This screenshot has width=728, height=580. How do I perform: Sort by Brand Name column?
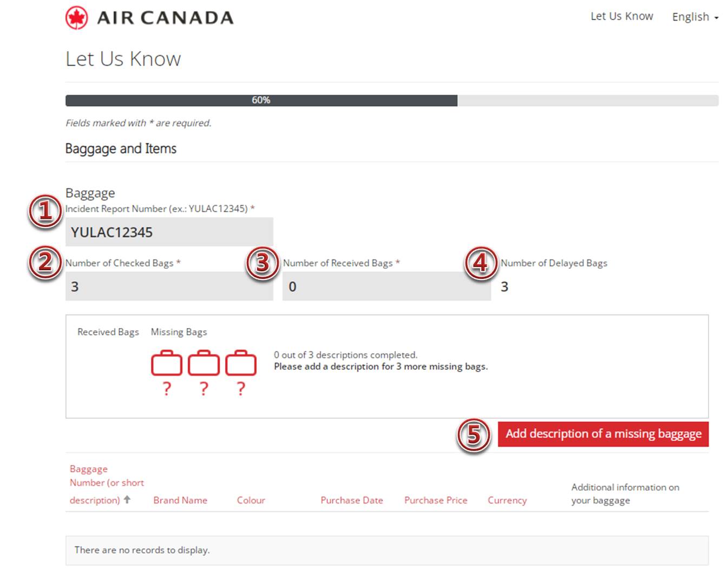pos(180,500)
